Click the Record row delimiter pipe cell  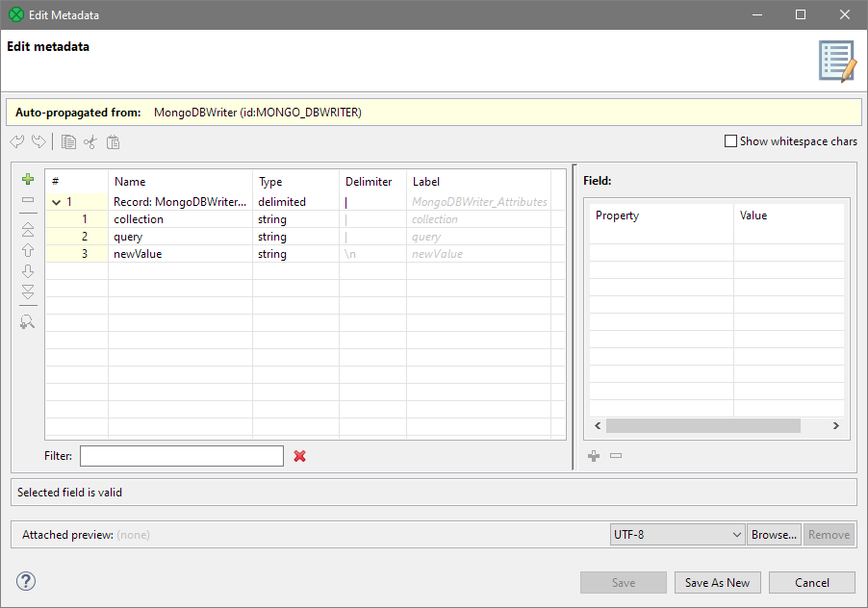click(x=372, y=202)
